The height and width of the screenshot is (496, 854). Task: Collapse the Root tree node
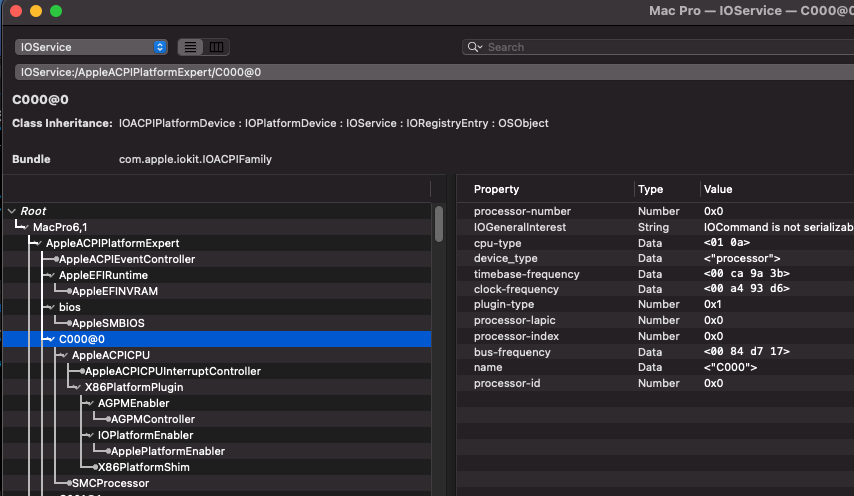(x=12, y=211)
